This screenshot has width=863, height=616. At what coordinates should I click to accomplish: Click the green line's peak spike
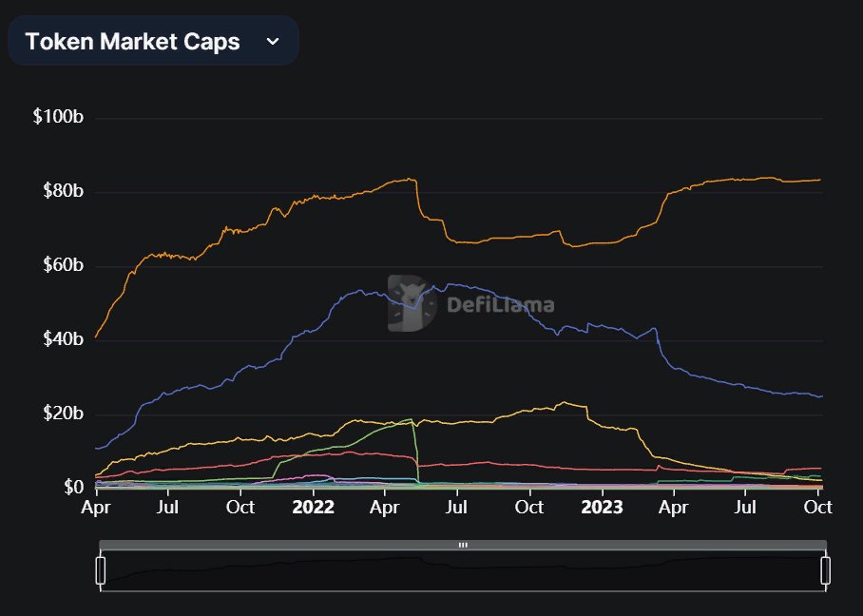[x=411, y=419]
